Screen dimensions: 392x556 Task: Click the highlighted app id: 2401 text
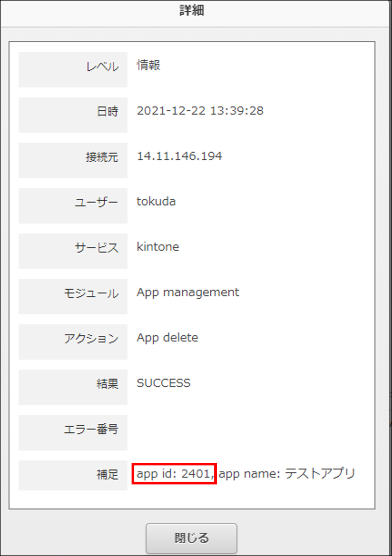174,474
